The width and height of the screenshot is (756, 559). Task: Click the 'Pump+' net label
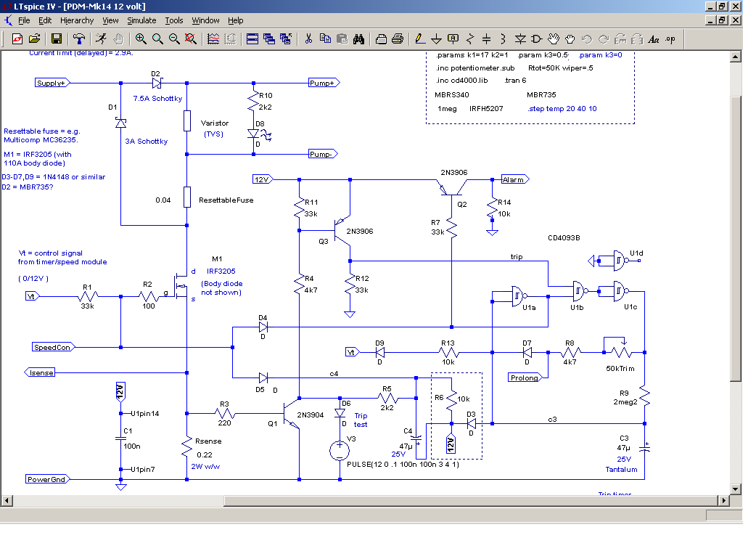pyautogui.click(x=324, y=83)
